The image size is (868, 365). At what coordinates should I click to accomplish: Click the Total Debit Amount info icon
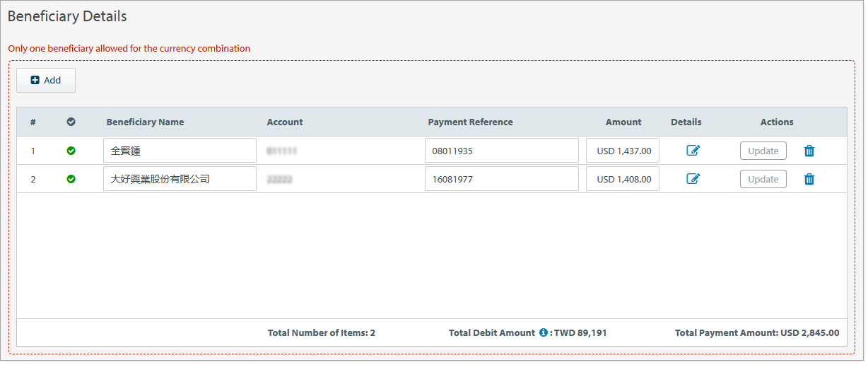tap(544, 332)
